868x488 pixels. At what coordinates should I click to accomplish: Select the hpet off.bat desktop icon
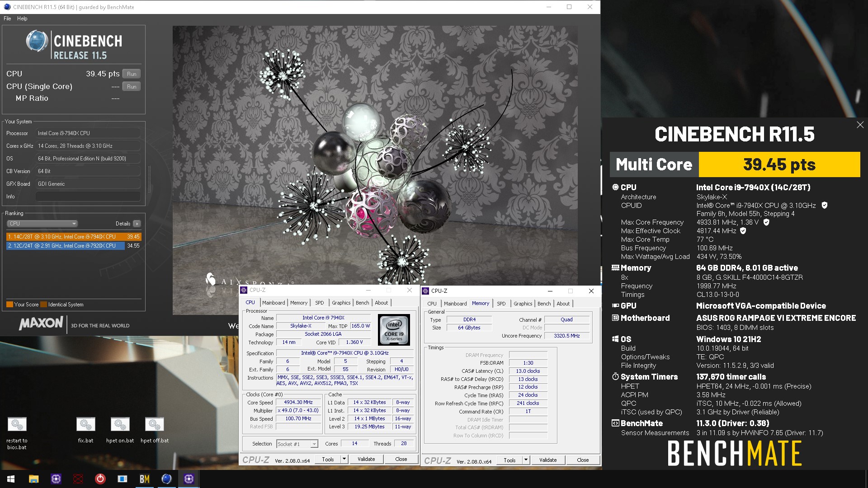tap(155, 430)
